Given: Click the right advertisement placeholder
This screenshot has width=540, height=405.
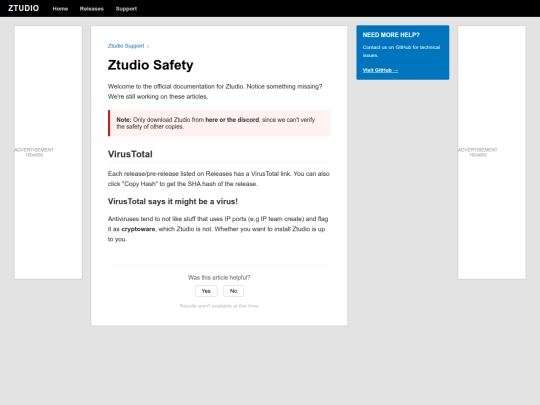Looking at the screenshot, I should point(491,152).
